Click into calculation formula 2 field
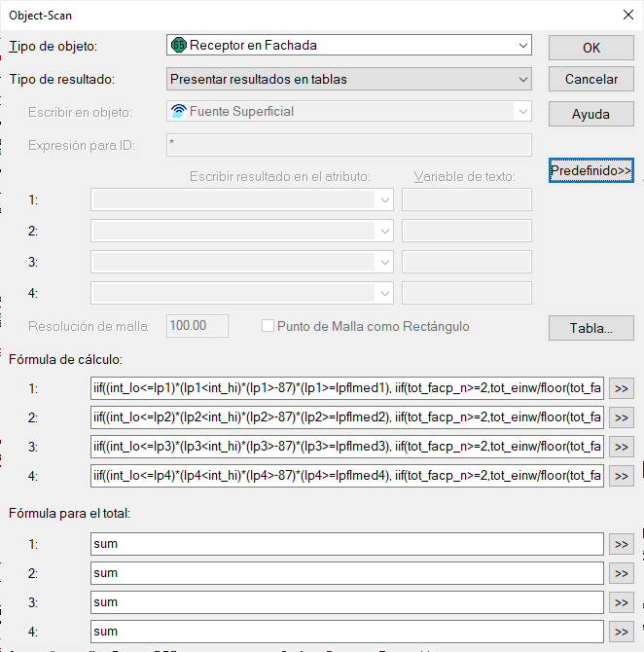Screen dimensions: 644x652 347,417
